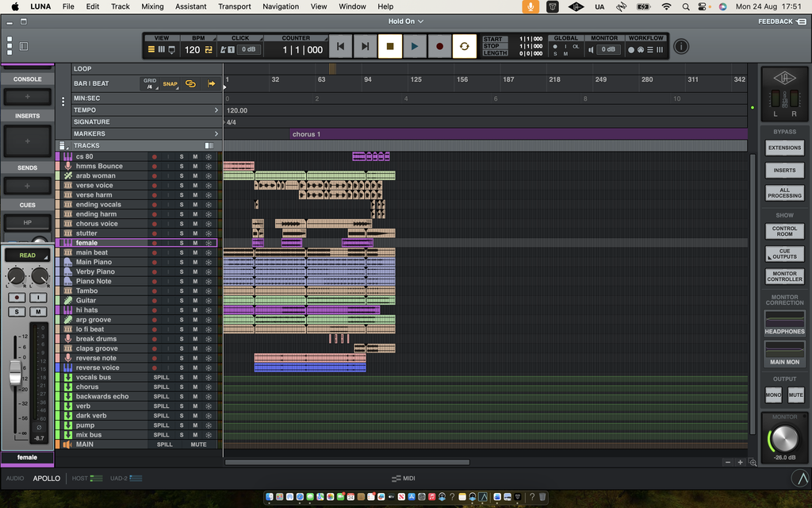
Task: Open the Transport menu
Action: tap(234, 6)
